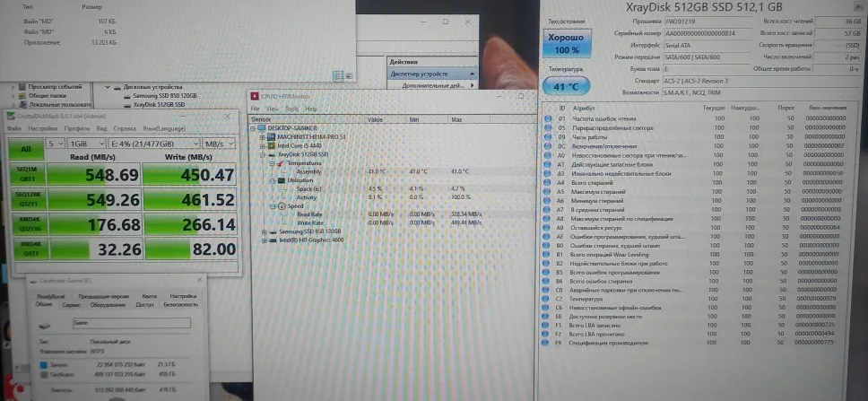The image size is (868, 401).
Task: Click the volume name field containing Game
Action: [x=132, y=323]
